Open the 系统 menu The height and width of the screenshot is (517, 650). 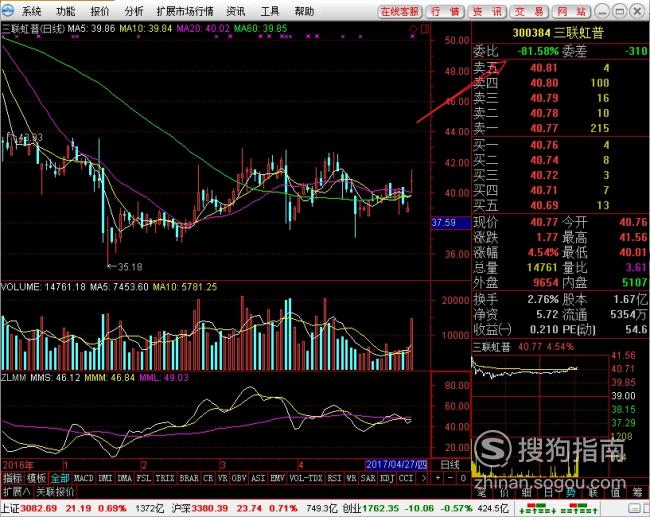tap(31, 11)
